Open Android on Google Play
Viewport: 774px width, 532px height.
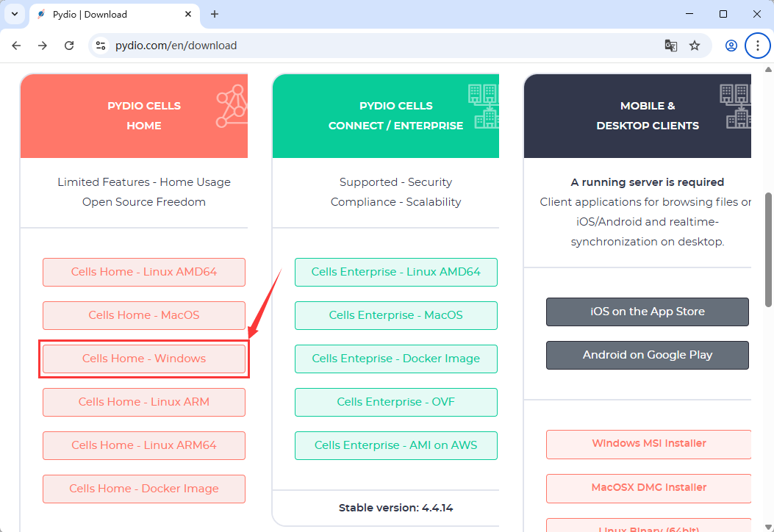647,355
